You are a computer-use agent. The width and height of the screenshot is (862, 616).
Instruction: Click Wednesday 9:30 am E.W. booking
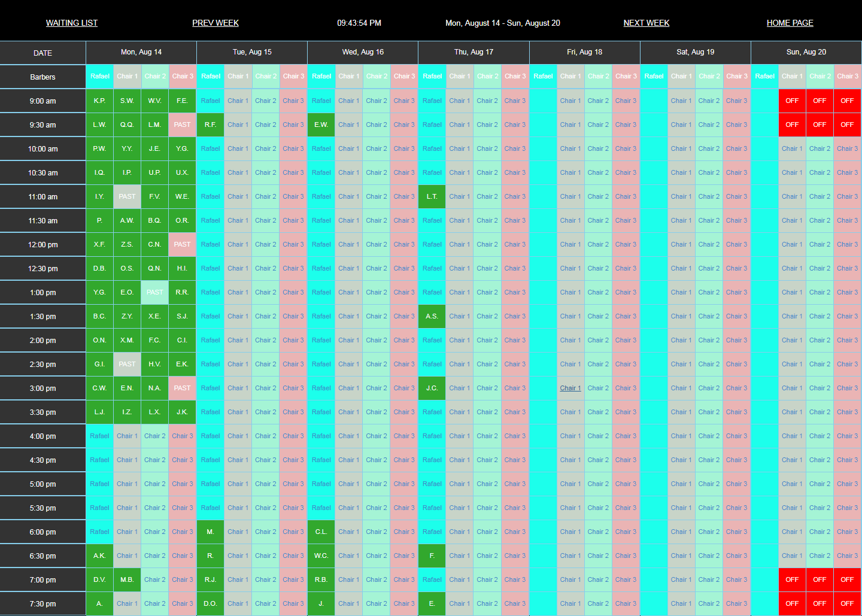point(321,125)
